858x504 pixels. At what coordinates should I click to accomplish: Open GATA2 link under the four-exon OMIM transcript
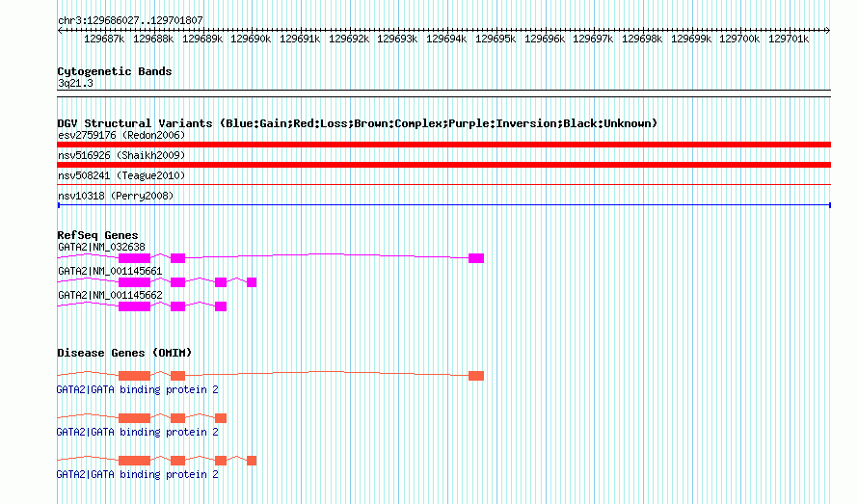[137, 474]
